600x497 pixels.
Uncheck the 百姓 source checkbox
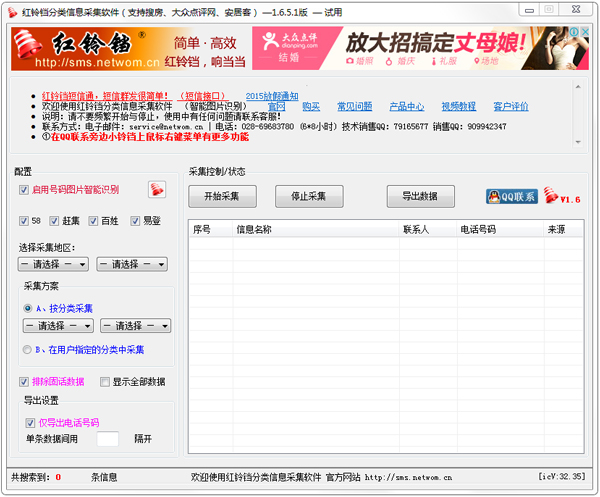coord(93,221)
